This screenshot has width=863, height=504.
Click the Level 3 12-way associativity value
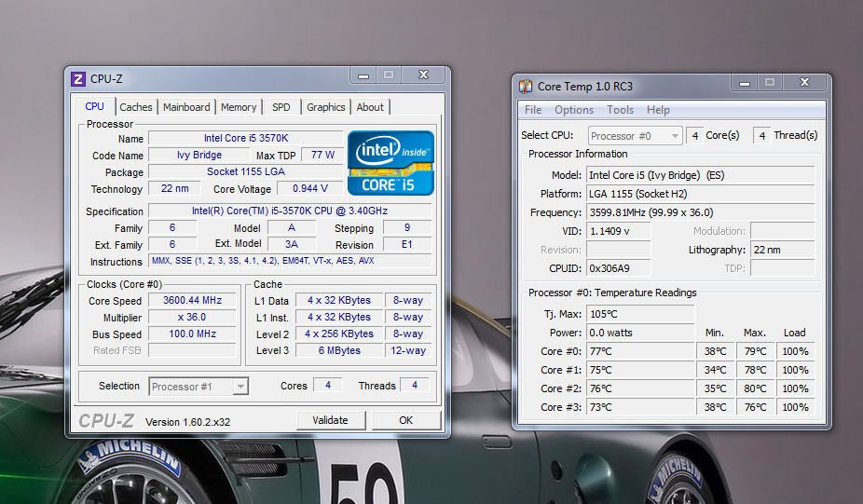[x=408, y=350]
